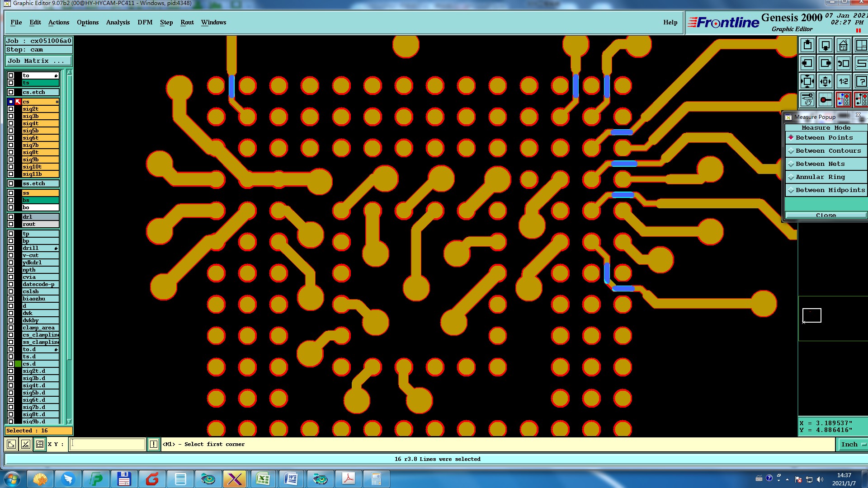Click the pan left arrow icon
The width and height of the screenshot is (868, 488).
point(807,64)
